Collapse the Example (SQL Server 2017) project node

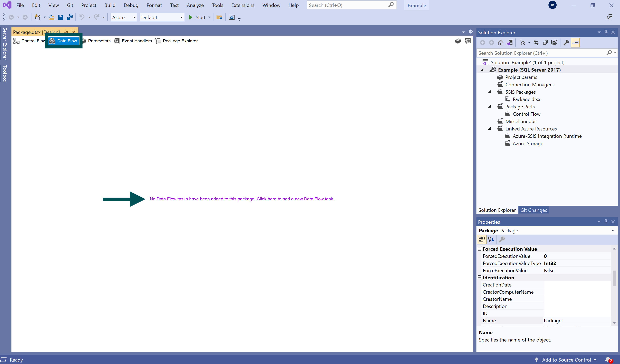[482, 70]
